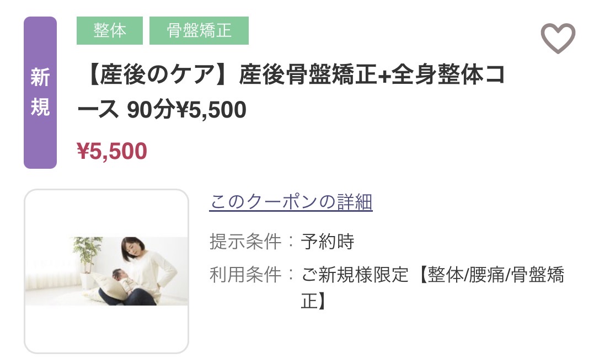This screenshot has width=594, height=364.
Task: Tap the green 整体 category tag
Action: coord(110,31)
